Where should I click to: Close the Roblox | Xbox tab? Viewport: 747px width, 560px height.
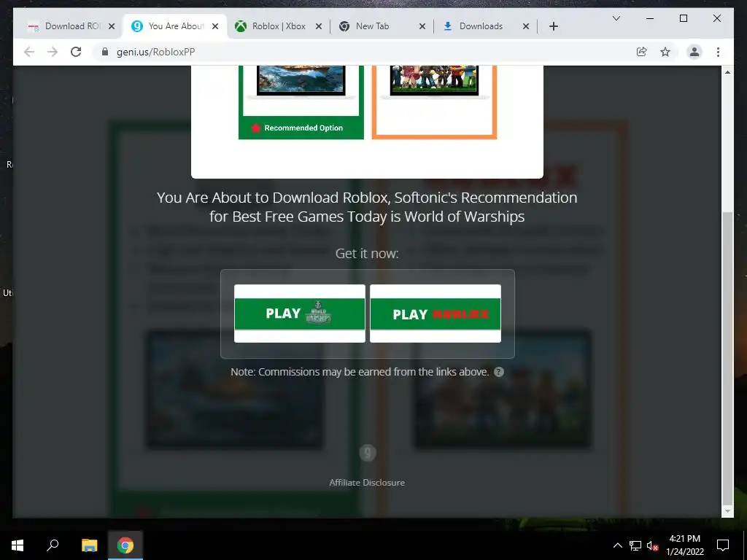[319, 26]
